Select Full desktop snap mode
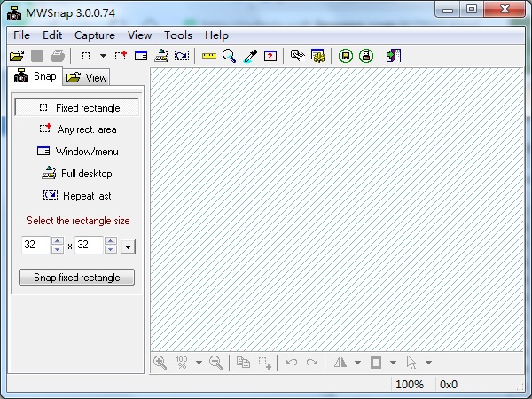The image size is (532, 399). [x=77, y=174]
